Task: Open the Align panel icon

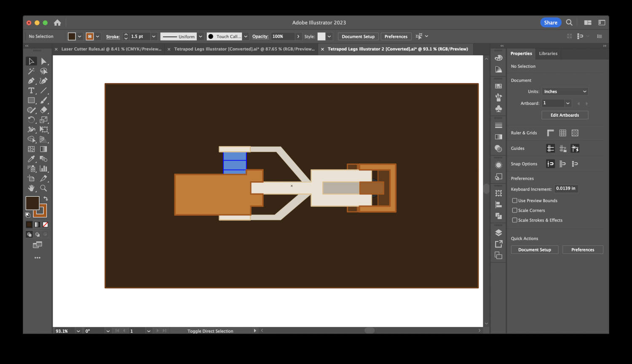Action: click(x=498, y=205)
